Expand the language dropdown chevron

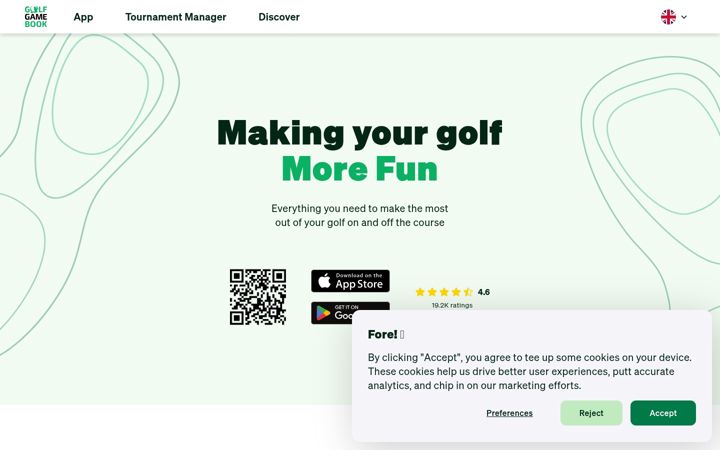684,17
